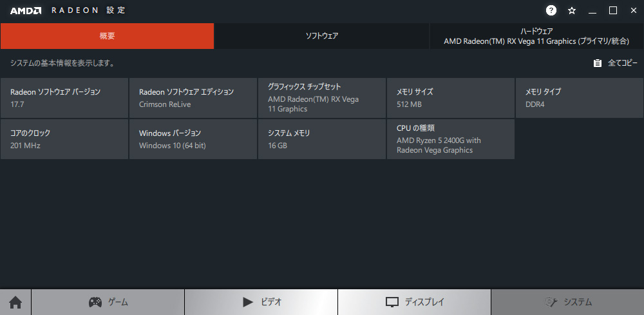
Task: Click the star favorites icon
Action: (572, 11)
